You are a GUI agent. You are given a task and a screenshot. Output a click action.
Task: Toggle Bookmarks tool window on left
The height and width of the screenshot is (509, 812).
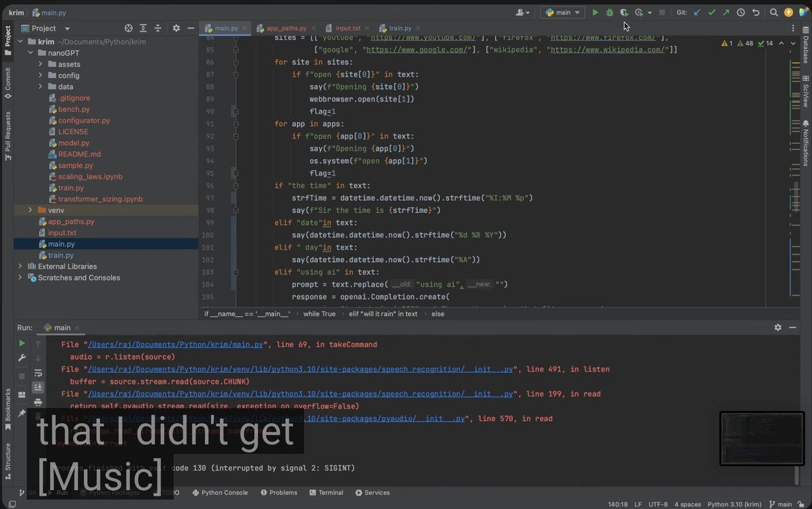[x=8, y=409]
